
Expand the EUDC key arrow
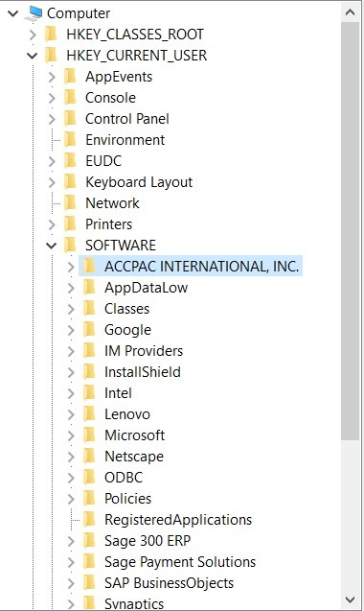(x=52, y=161)
